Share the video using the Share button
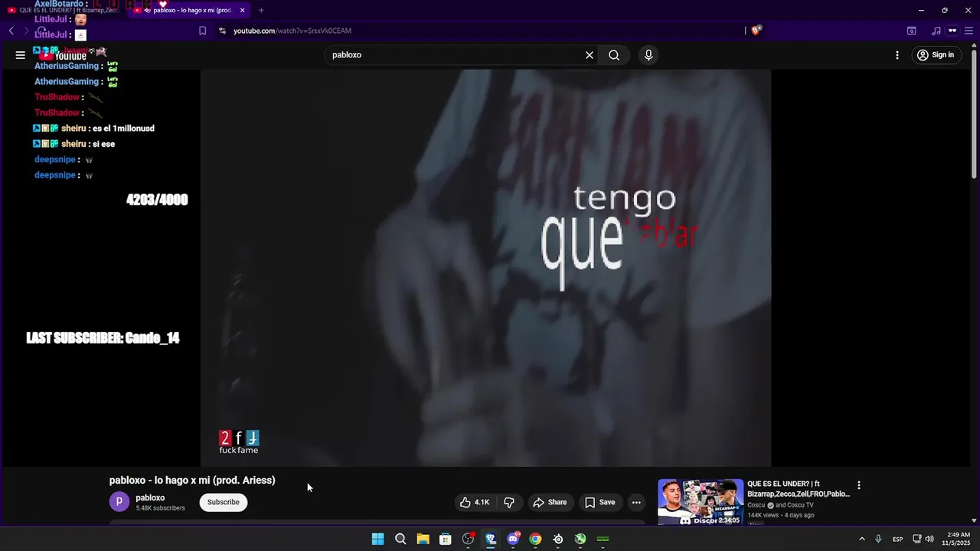 pyautogui.click(x=550, y=503)
